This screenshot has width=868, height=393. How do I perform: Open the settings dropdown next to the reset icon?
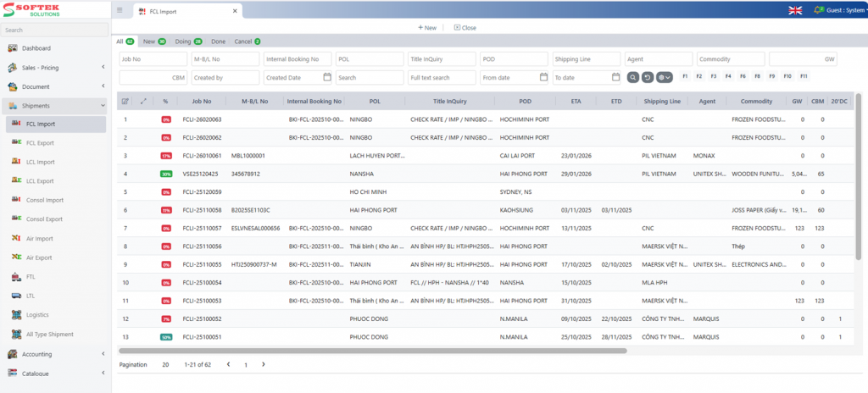[x=665, y=77]
